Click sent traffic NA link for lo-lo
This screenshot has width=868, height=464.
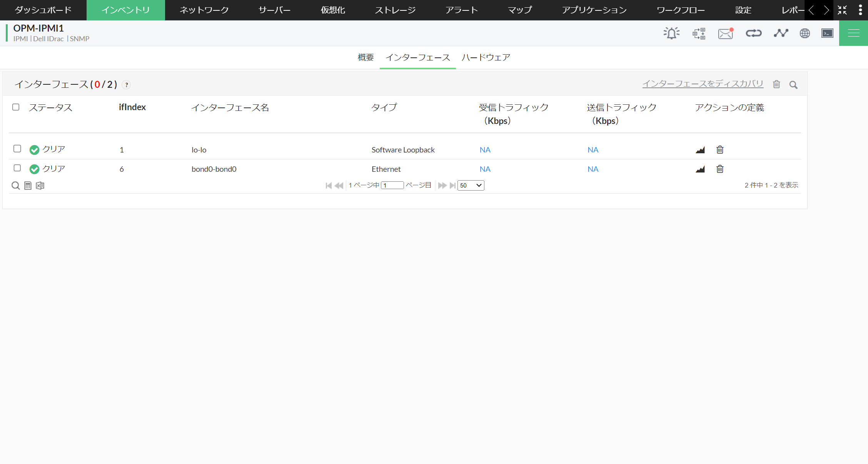[x=593, y=150]
